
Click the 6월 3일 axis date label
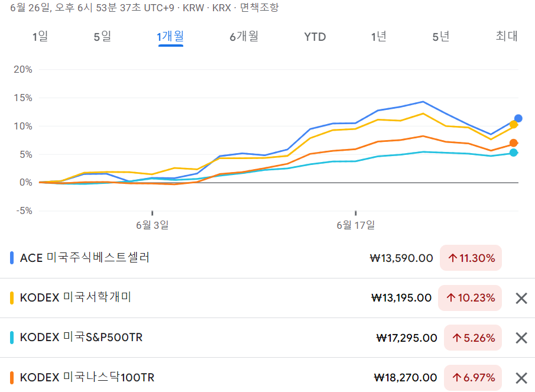tap(152, 225)
